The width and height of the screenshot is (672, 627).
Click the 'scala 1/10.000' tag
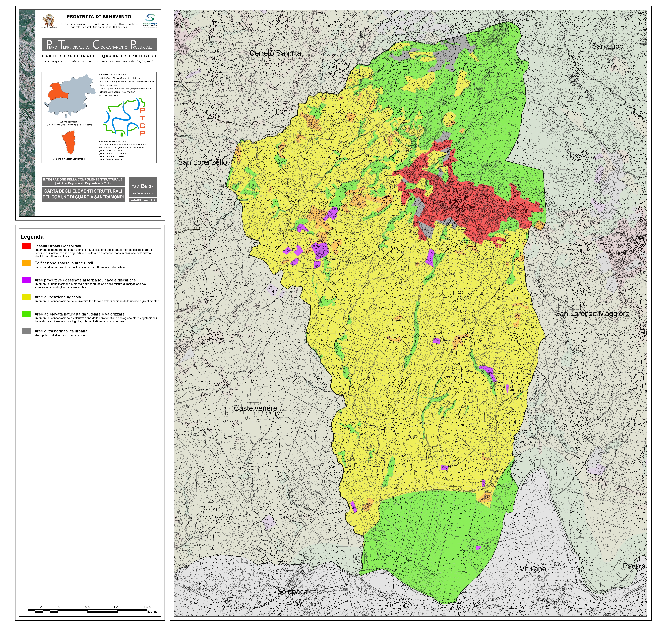(x=149, y=200)
